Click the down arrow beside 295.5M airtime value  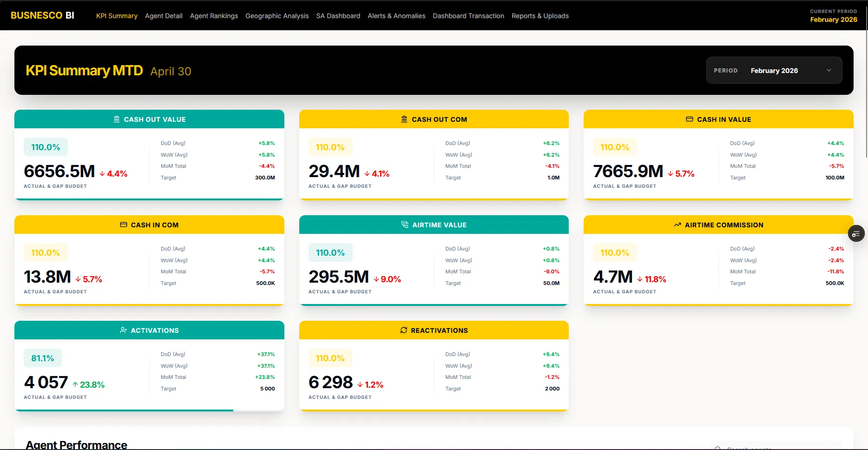pos(376,279)
